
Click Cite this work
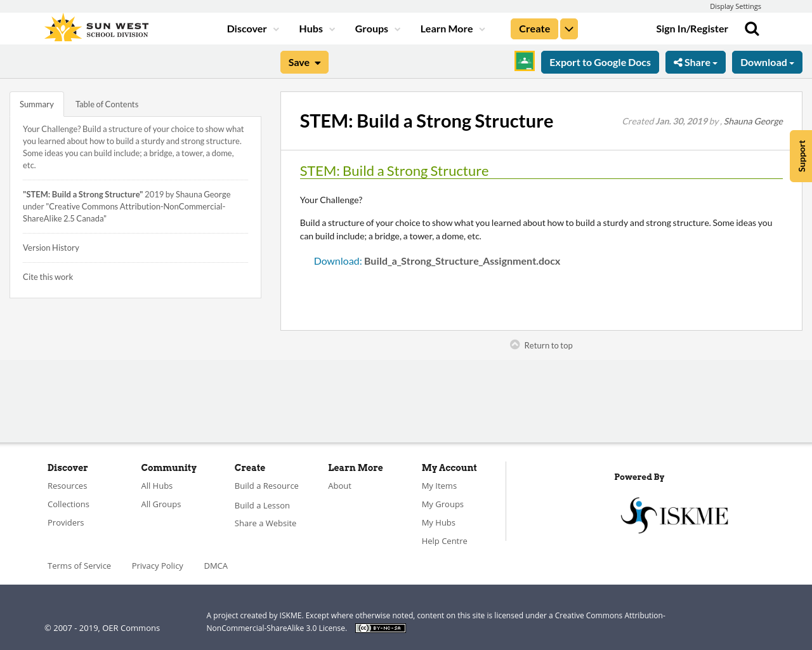48,276
